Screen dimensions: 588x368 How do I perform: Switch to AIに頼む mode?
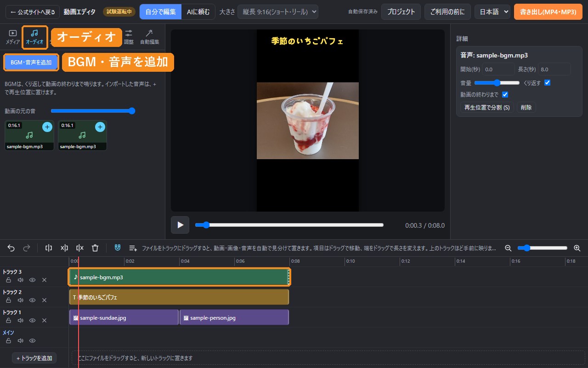[x=198, y=12]
